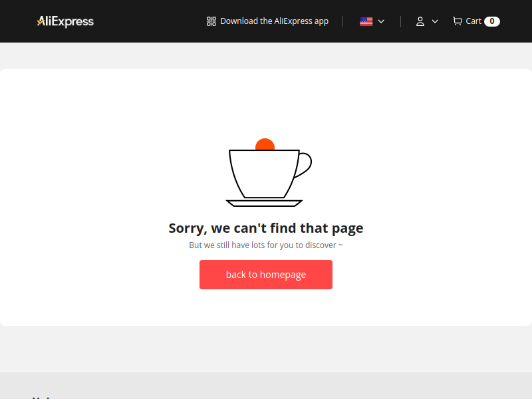This screenshot has height=399, width=532.
Task: Click the QR code icon
Action: click(x=211, y=21)
